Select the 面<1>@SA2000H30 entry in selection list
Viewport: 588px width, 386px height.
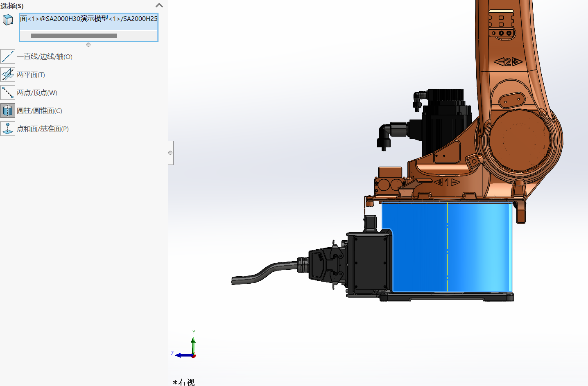(x=88, y=19)
